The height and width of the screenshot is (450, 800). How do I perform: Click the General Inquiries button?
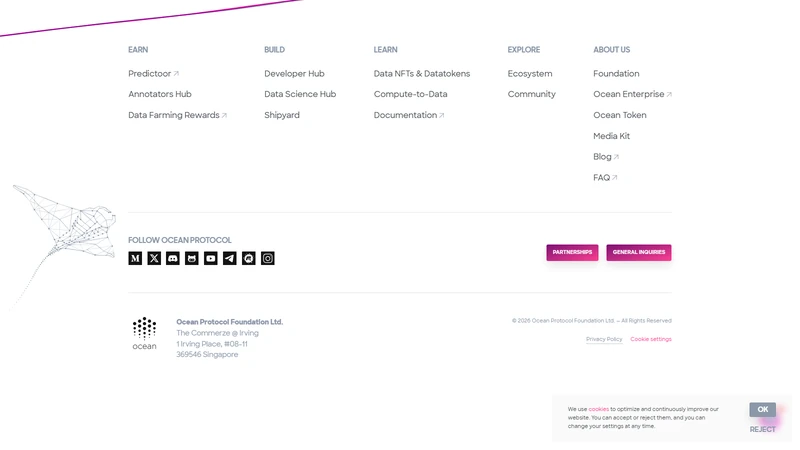tap(639, 253)
